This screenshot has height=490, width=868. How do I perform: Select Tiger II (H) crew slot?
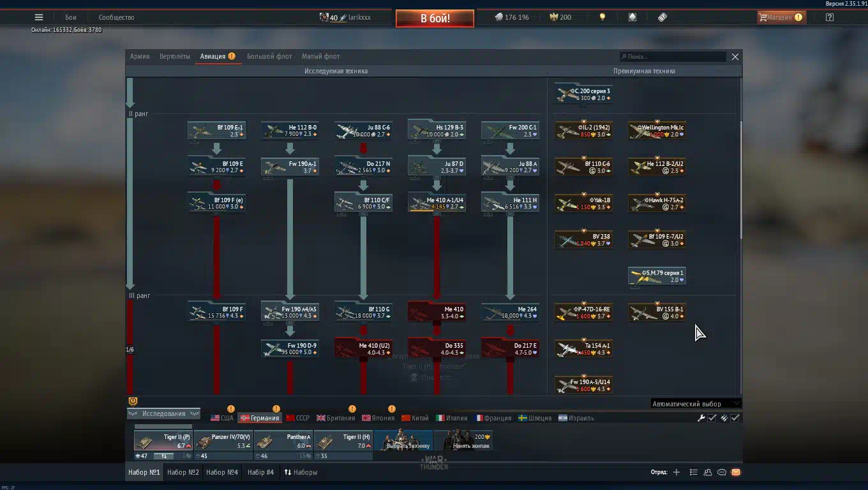(x=343, y=441)
